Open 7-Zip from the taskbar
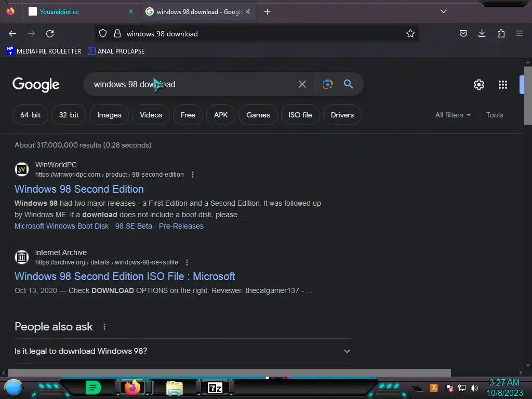This screenshot has height=399, width=532. point(215,388)
